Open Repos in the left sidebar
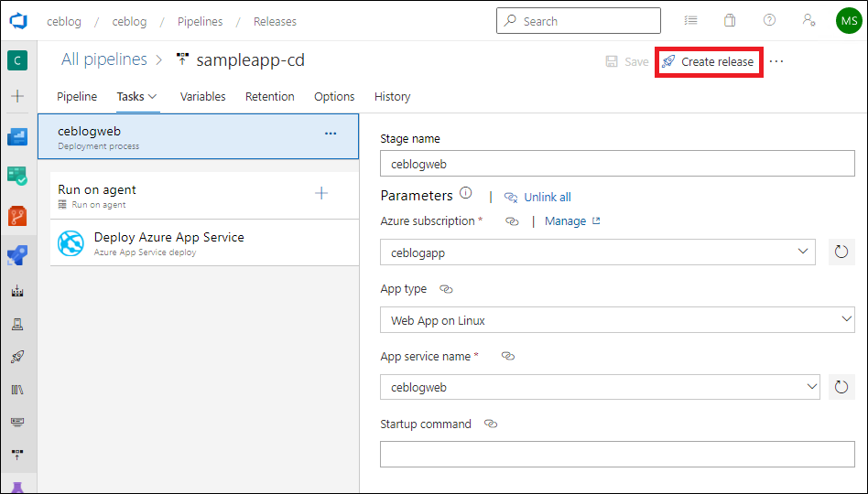Viewport: 868px width, 494px height. pyautogui.click(x=17, y=216)
